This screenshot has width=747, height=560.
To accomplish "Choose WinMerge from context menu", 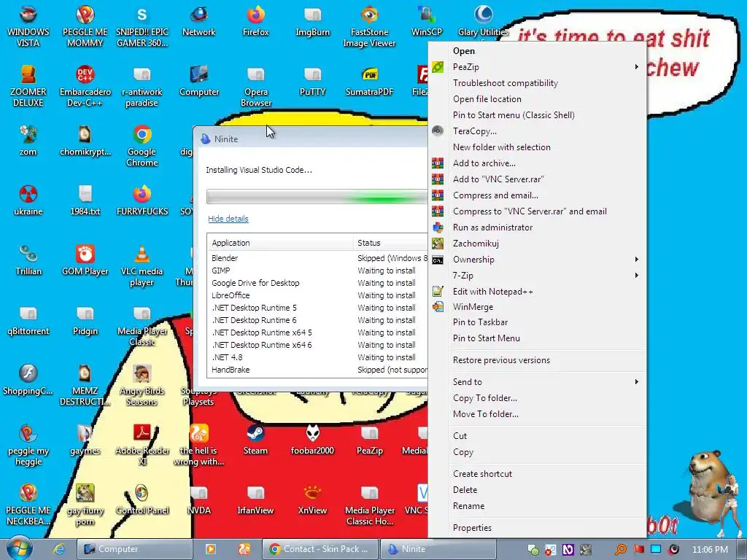I will (537, 307).
